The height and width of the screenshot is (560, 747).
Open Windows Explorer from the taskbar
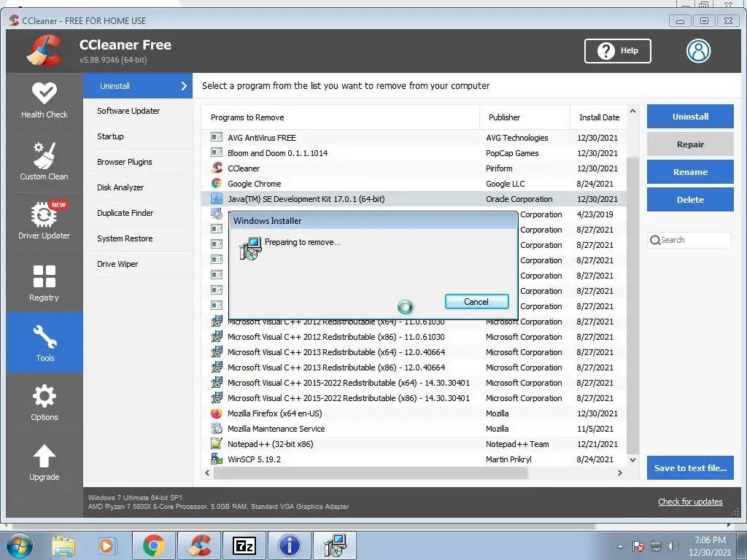(63, 545)
